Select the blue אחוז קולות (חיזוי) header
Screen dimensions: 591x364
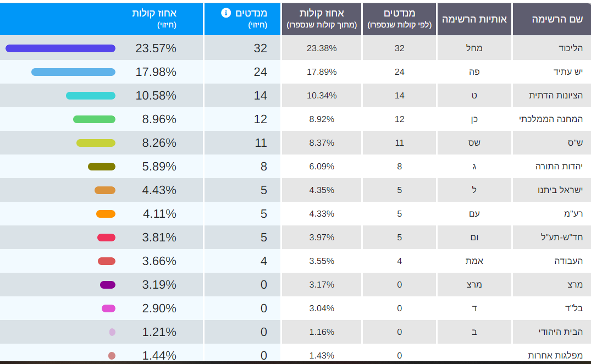coord(154,18)
